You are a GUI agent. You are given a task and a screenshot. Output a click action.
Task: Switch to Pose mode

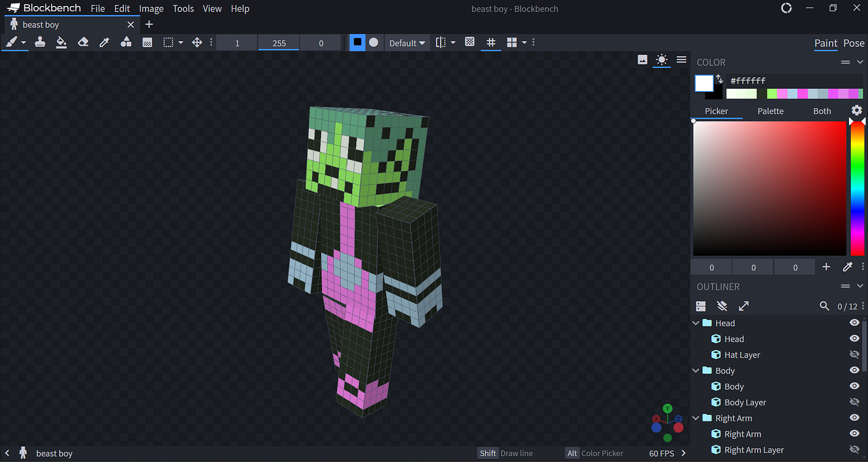854,43
